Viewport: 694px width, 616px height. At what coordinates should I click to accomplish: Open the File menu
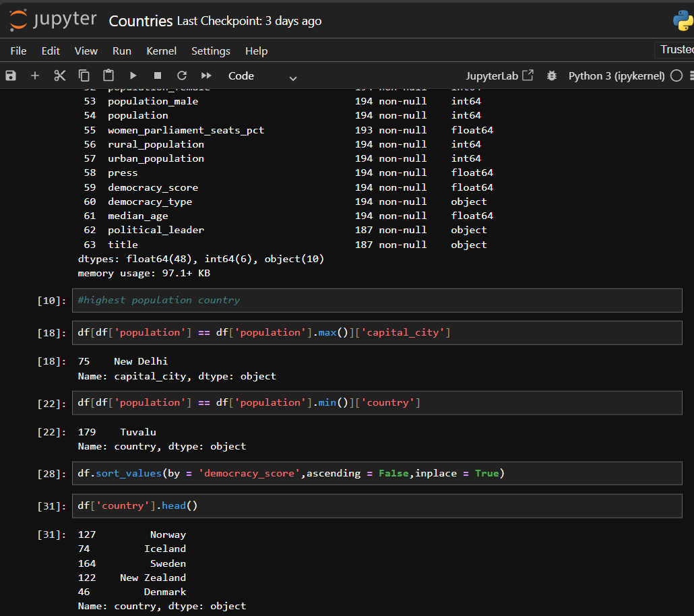pos(18,51)
